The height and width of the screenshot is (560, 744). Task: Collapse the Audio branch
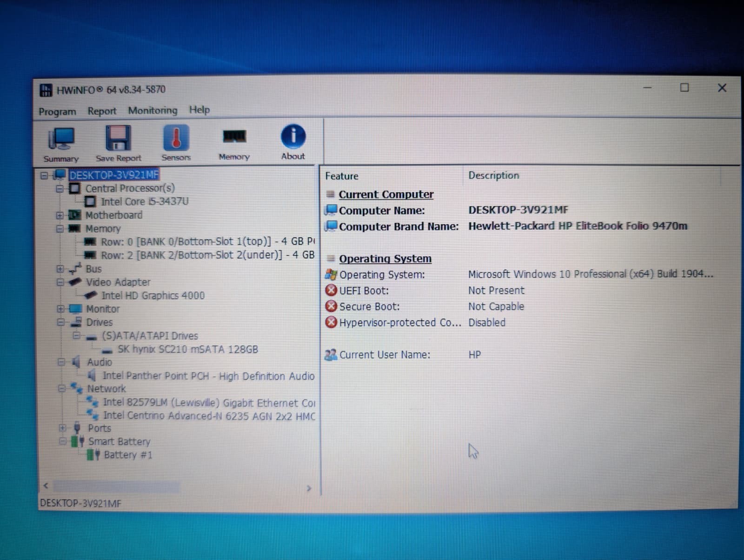pos(61,362)
